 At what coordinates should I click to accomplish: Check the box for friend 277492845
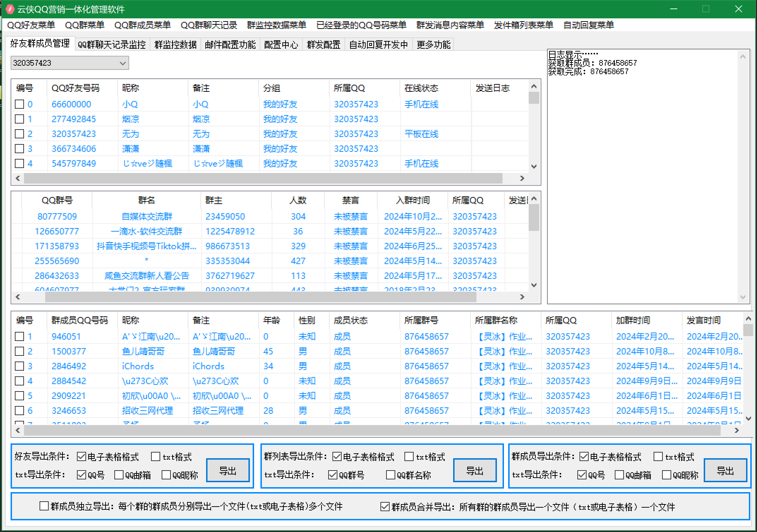[x=19, y=119]
